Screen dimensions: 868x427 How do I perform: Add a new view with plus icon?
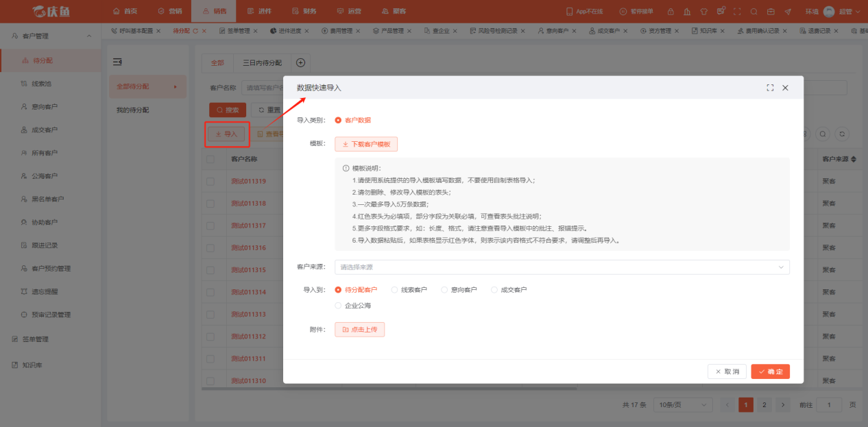coord(300,63)
